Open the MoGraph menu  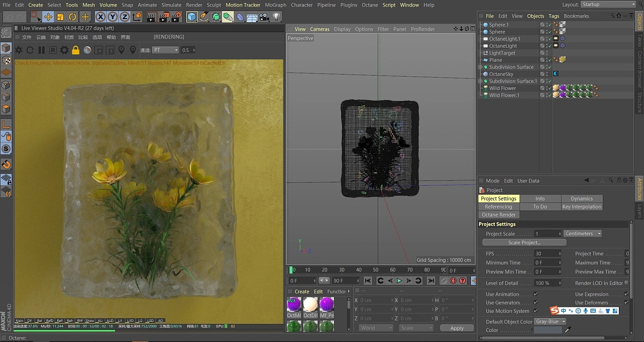pyautogui.click(x=275, y=5)
